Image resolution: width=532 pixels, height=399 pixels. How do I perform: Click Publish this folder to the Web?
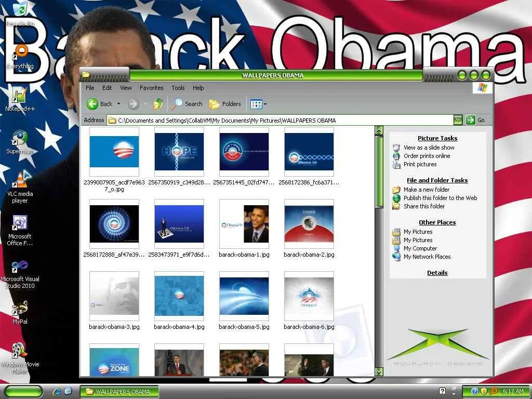[x=441, y=198]
